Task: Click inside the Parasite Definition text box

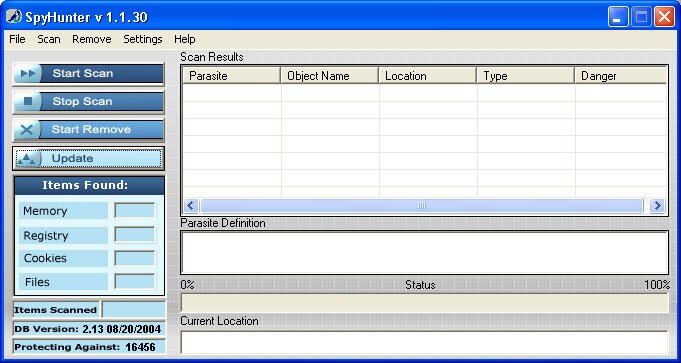Action: click(424, 253)
